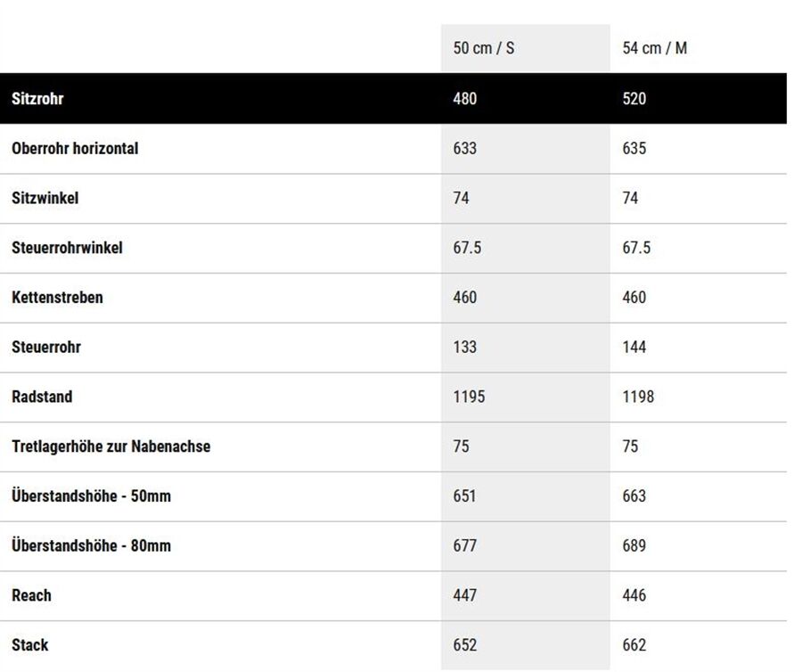Click the Sitzrohr row label

click(x=37, y=98)
